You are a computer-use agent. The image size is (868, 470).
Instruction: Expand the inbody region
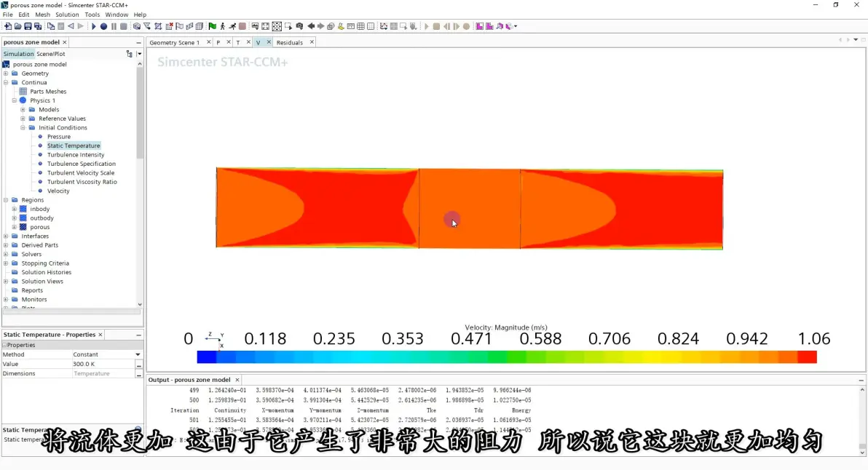15,209
